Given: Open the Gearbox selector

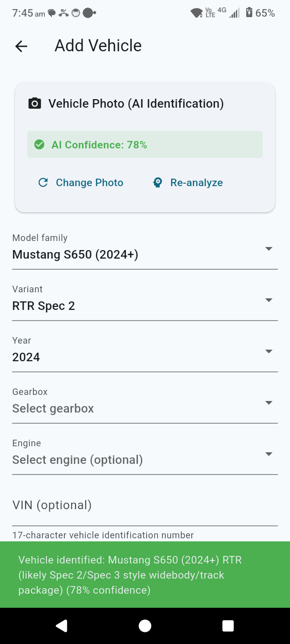Looking at the screenshot, I should 269,403.
